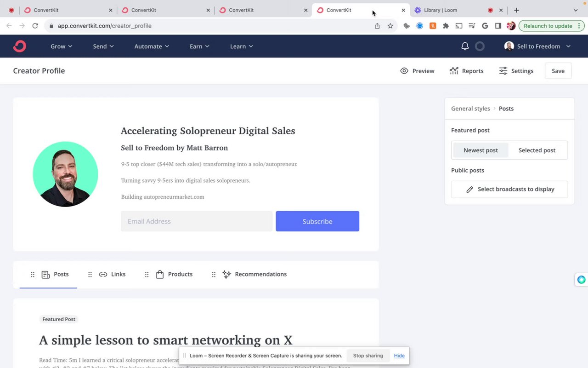
Task: Click the 'Building autopreneurmarket.com' bio line
Action: [163, 197]
